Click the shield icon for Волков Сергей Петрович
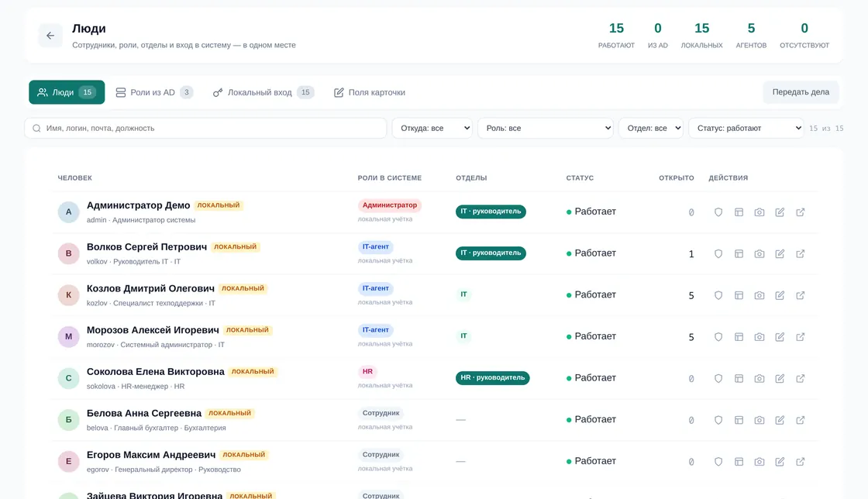868x499 pixels. point(718,253)
